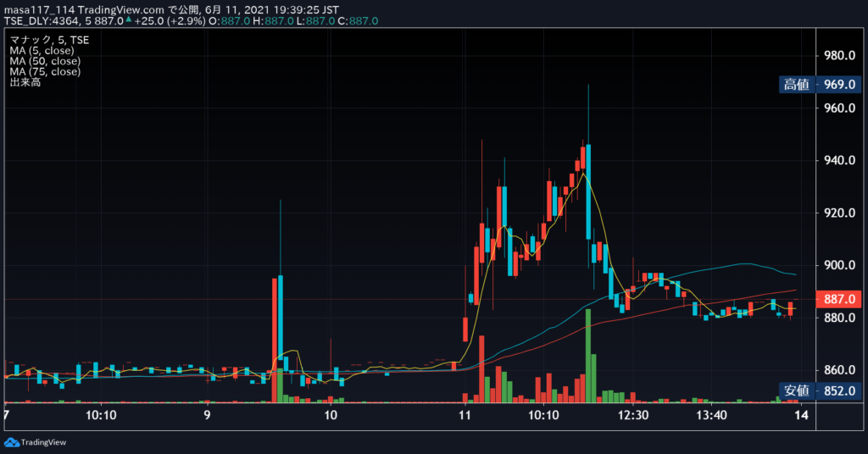This screenshot has width=868, height=454.
Task: Click the 940.0 price axis label
Action: click(839, 160)
